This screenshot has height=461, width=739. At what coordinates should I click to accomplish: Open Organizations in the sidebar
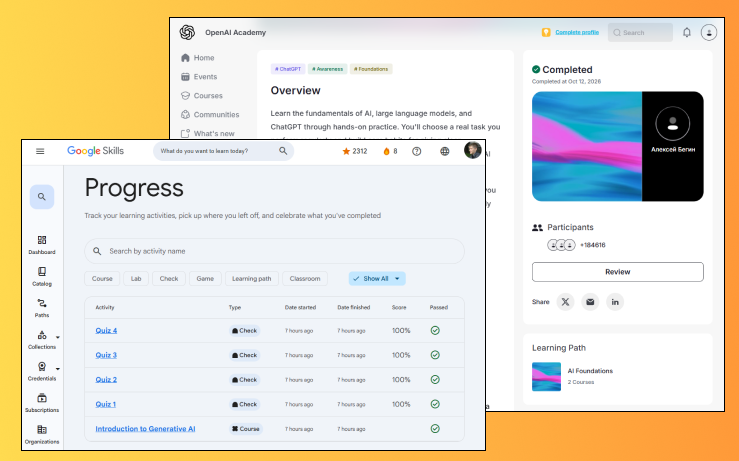[42, 435]
